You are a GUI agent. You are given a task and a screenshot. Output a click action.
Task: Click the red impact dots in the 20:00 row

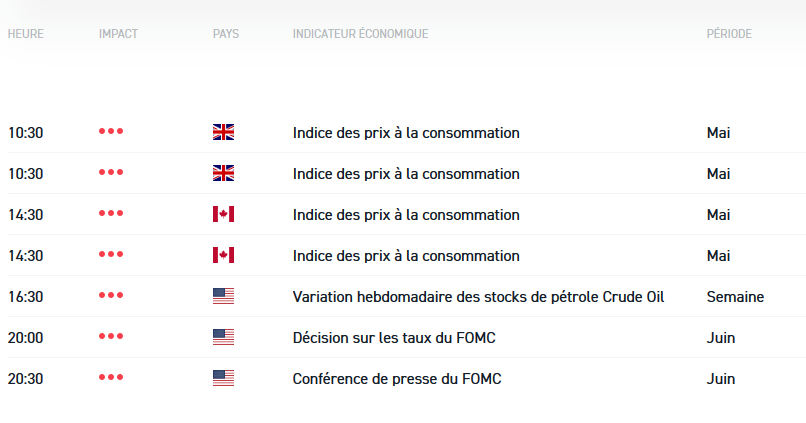point(111,337)
